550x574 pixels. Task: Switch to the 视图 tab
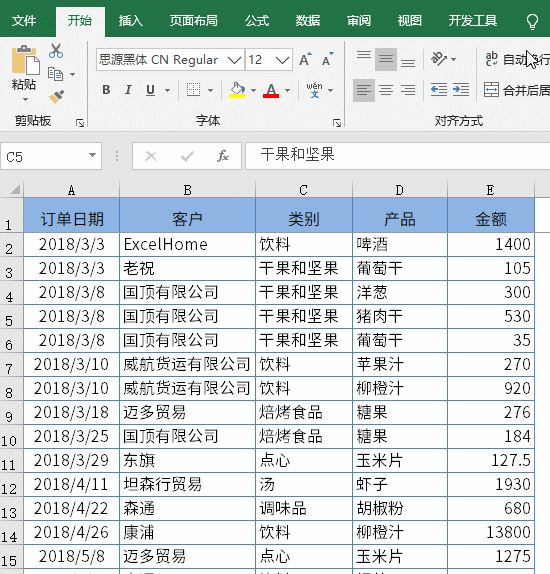(x=409, y=21)
